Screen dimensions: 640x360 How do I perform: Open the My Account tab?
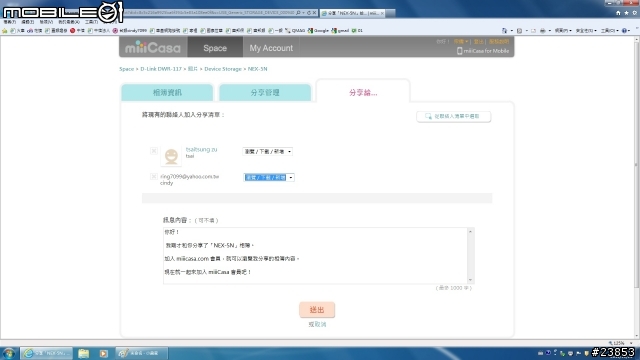tap(271, 48)
